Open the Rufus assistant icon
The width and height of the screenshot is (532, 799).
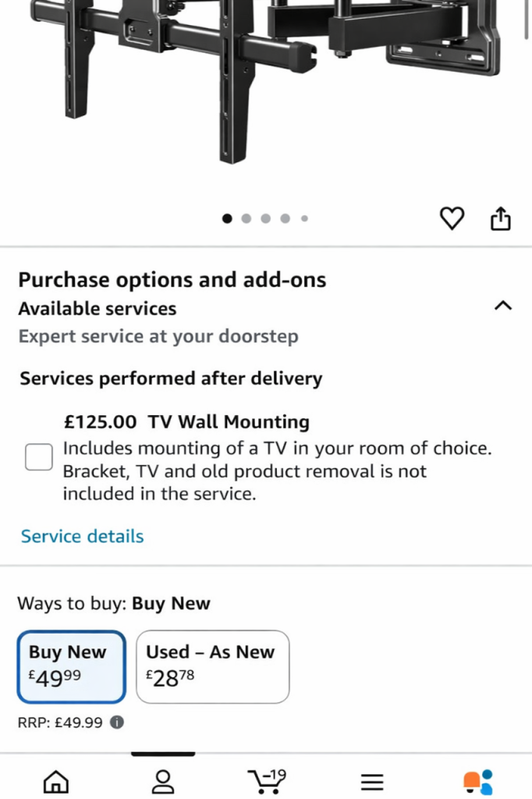pyautogui.click(x=477, y=780)
